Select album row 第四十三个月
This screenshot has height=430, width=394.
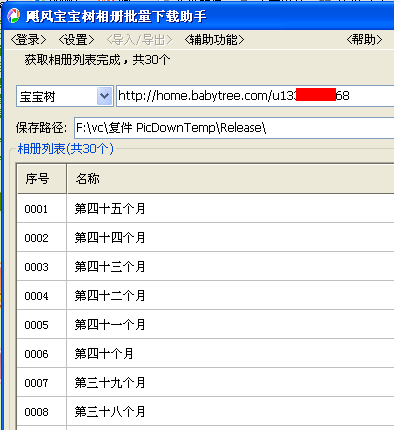[206, 267]
